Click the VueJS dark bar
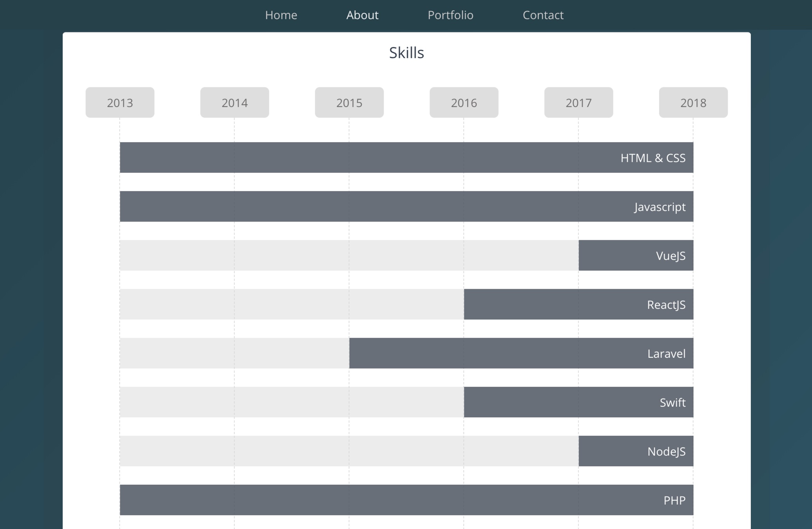Screen dimensions: 812x529 (x=636, y=255)
